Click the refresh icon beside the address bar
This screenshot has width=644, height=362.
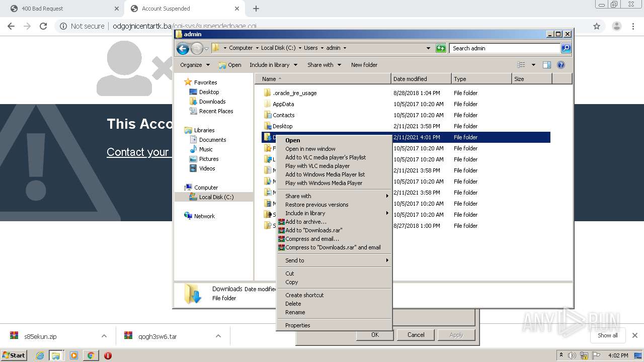coord(441,48)
